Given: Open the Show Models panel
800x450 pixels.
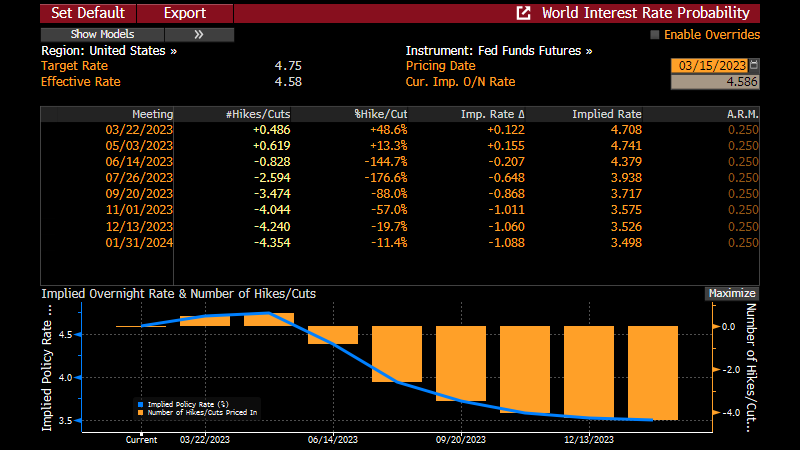Looking at the screenshot, I should click(x=102, y=34).
